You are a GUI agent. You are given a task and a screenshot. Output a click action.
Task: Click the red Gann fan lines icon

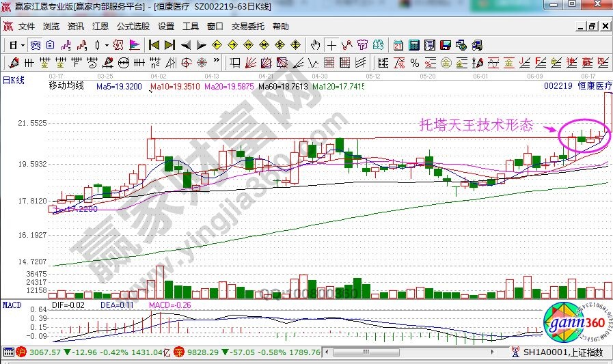(251, 63)
